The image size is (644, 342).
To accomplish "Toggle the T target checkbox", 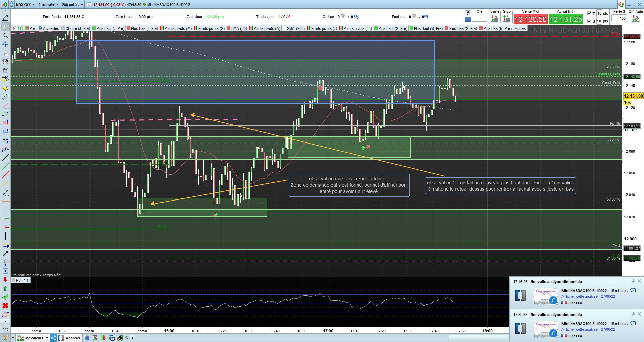I will pos(589,14).
